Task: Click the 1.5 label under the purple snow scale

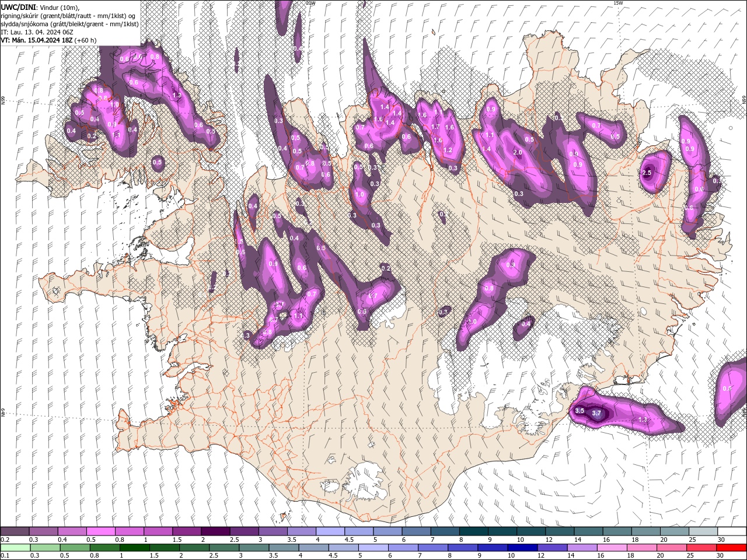Action: coord(177,540)
